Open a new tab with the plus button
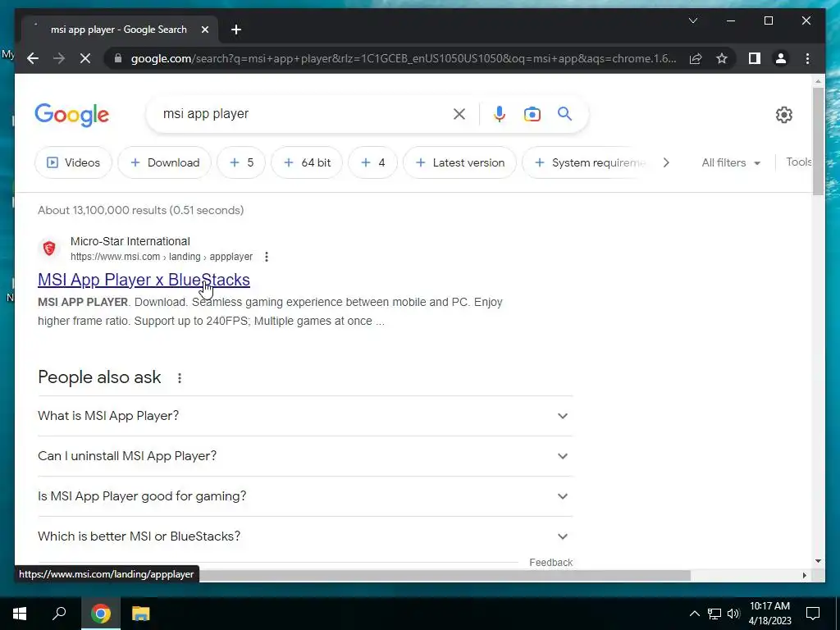The width and height of the screenshot is (840, 630). pos(236,30)
